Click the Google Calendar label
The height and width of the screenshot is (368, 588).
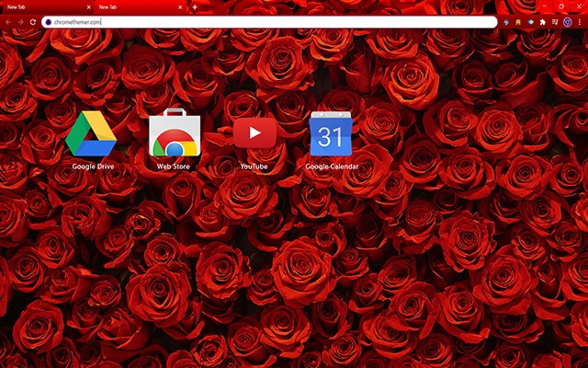[x=332, y=167]
